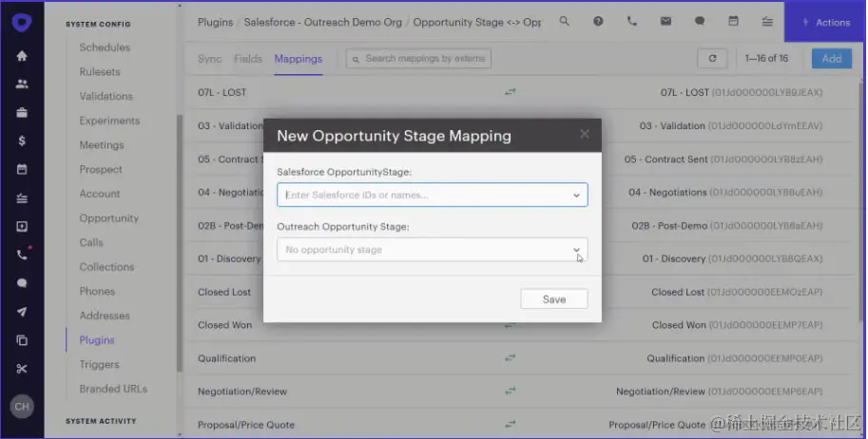Open the Templates copy icon in sidebar
Screen dimensions: 868x439
pos(22,340)
